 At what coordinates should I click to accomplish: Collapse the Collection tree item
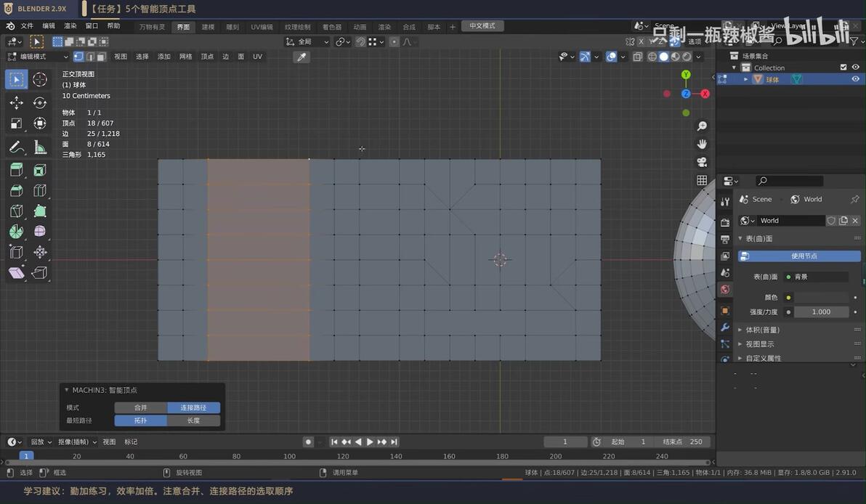(x=734, y=68)
